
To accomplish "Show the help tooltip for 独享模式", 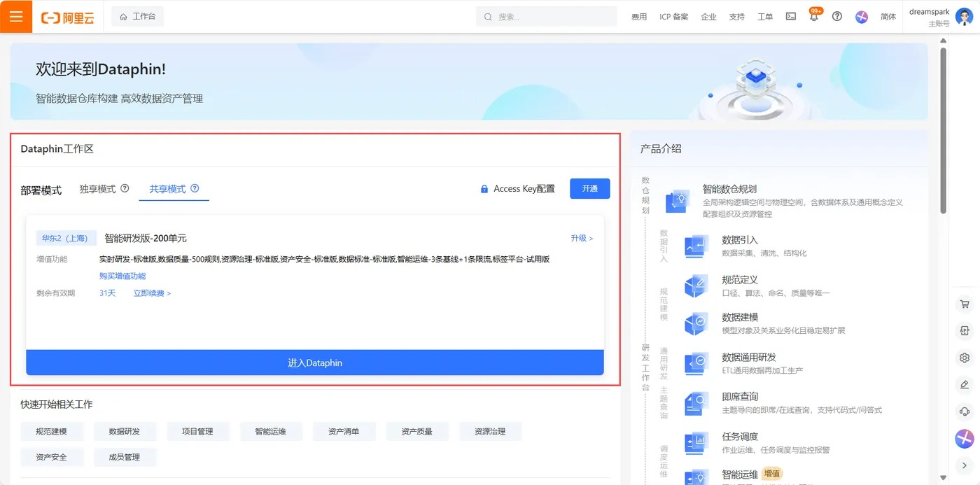I will pos(125,188).
